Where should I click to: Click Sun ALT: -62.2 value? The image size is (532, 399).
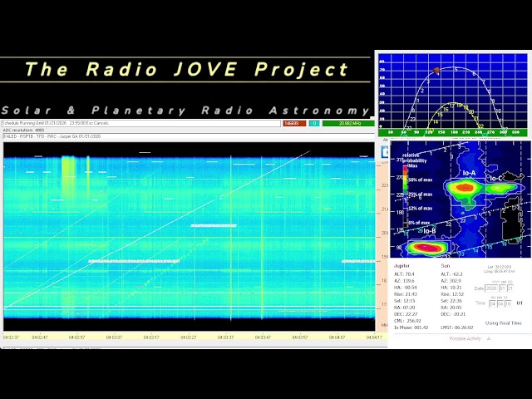tap(451, 273)
